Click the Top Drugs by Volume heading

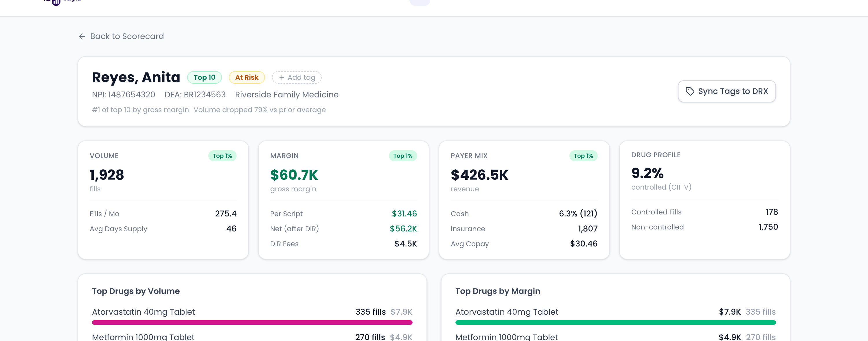point(136,291)
